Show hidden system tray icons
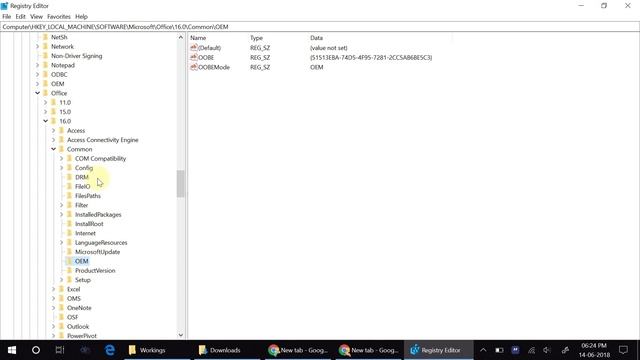Viewport: 640px width, 360px height. 483,350
